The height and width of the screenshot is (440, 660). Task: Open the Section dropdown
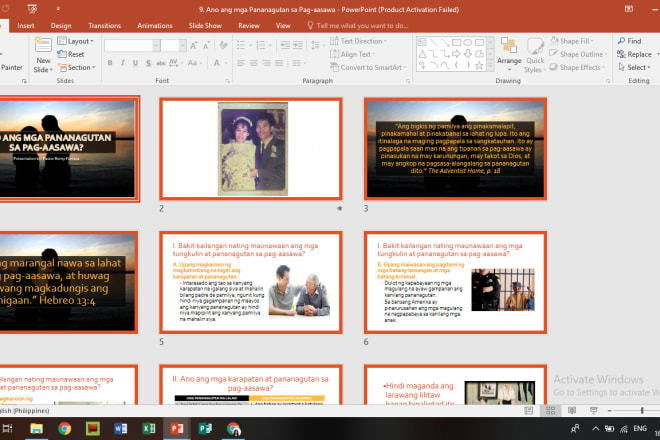point(77,67)
